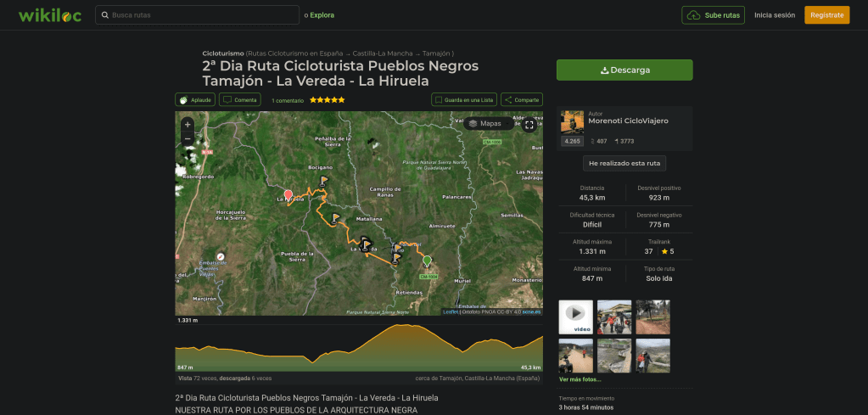Play the video thumbnail

click(575, 317)
